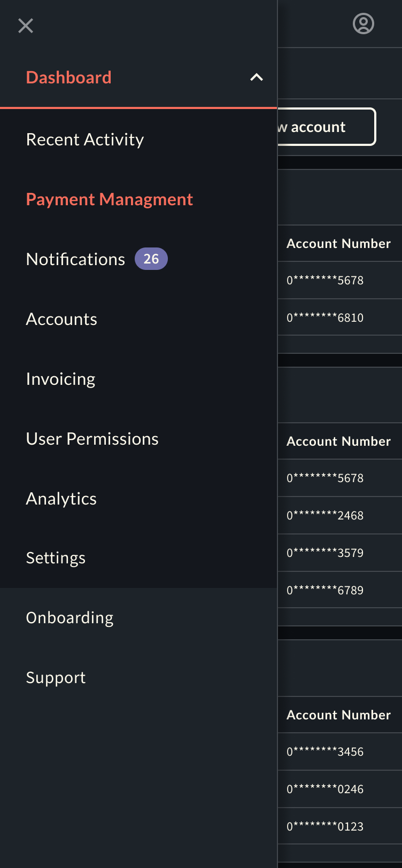Click the 26 notifications badge
Viewport: 402px width, 868px height.
[151, 259]
